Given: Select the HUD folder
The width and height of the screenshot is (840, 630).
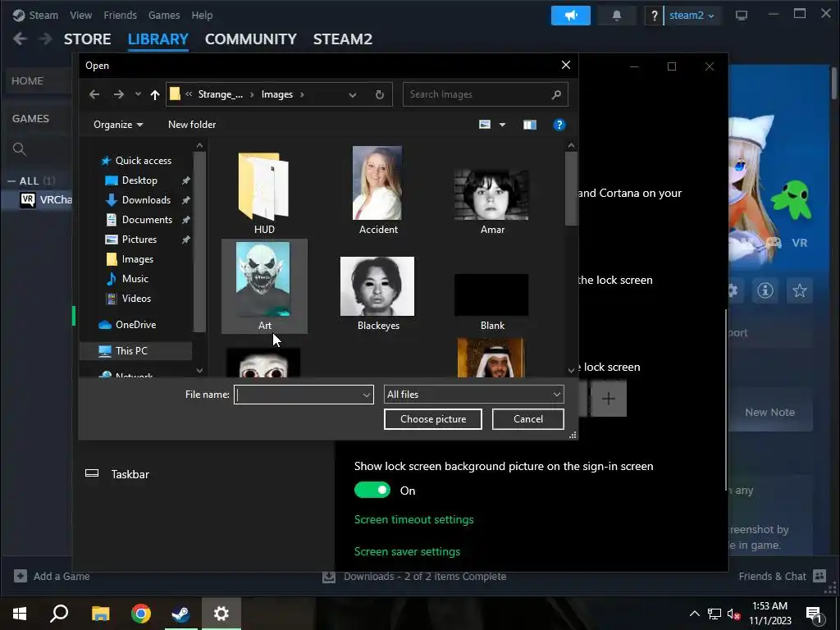Looking at the screenshot, I should click(x=265, y=194).
